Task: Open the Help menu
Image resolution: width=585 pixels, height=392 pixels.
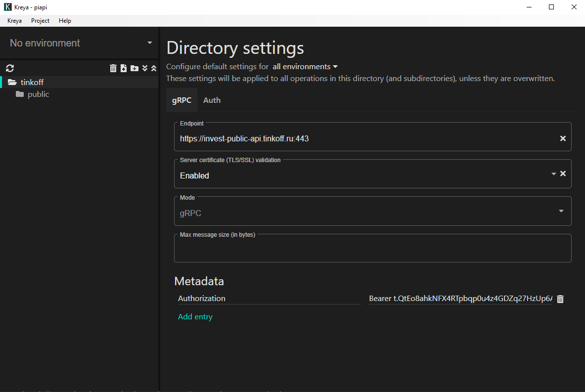Action: [x=65, y=21]
